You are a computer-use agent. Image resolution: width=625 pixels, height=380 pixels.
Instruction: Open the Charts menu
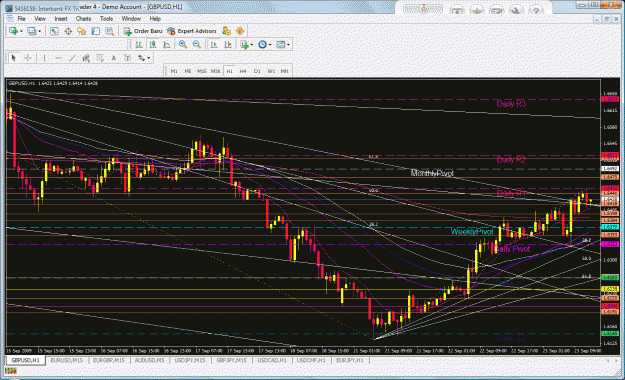(x=83, y=19)
